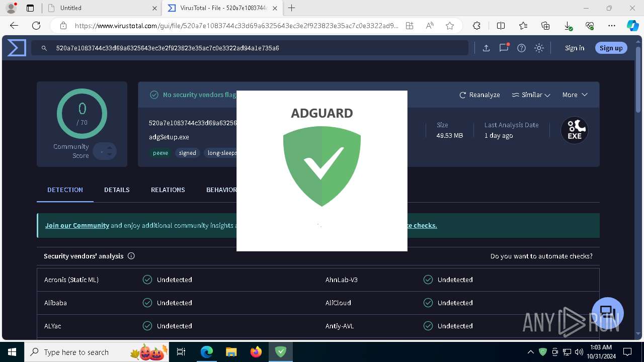Switch to the RELATIONS tab

coord(168,190)
